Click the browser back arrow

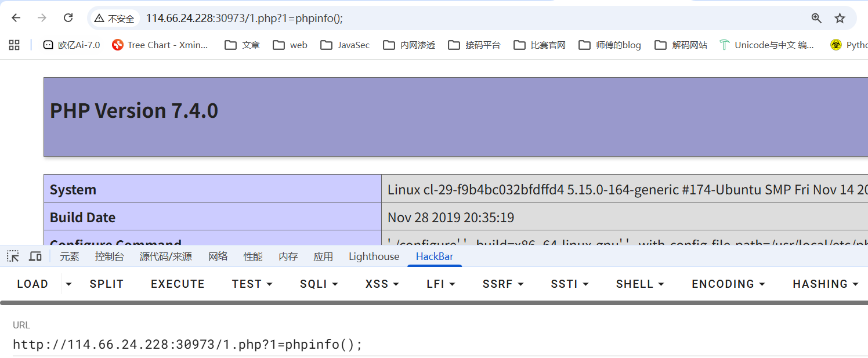click(x=16, y=18)
